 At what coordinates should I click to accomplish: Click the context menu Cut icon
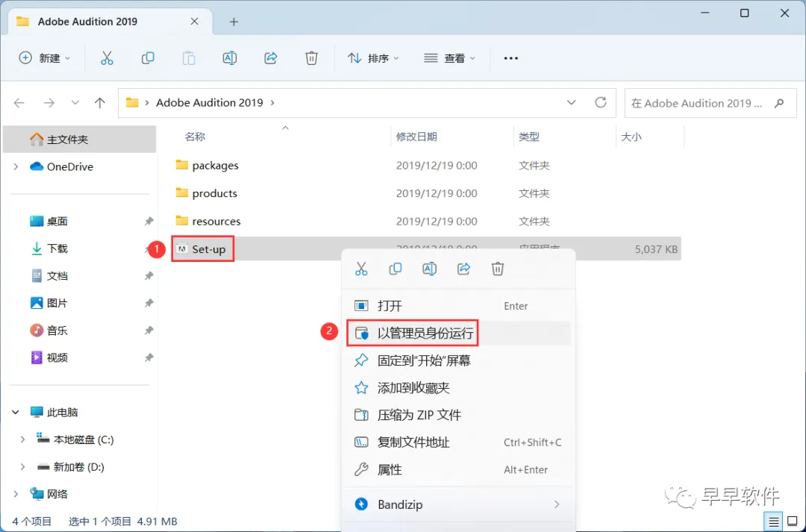pyautogui.click(x=361, y=269)
